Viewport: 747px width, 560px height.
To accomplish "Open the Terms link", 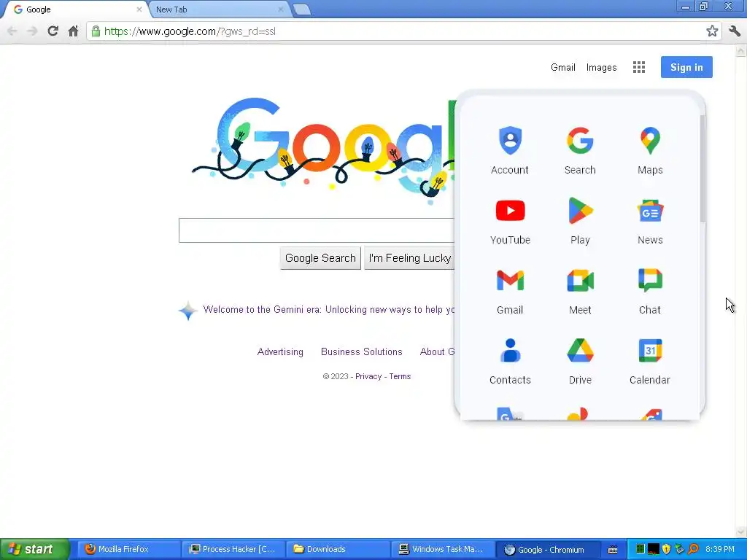I will click(400, 377).
